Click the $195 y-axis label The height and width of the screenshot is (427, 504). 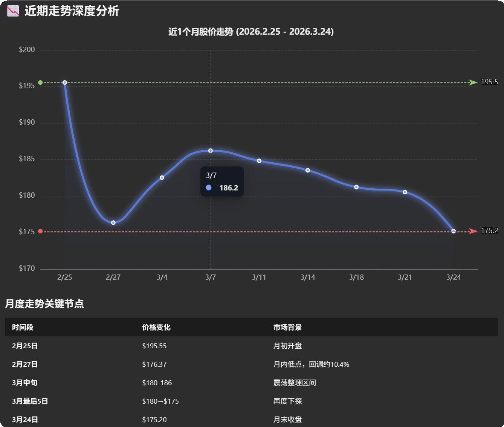27,86
